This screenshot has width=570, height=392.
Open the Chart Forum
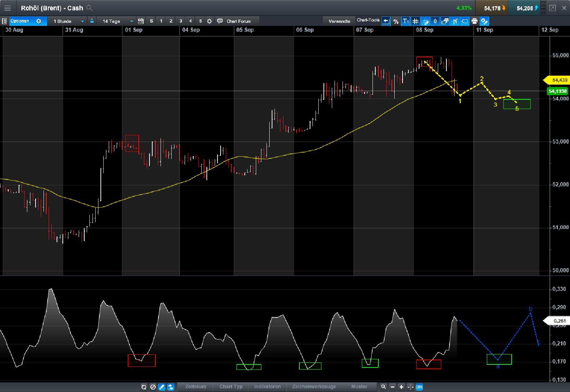(236, 21)
